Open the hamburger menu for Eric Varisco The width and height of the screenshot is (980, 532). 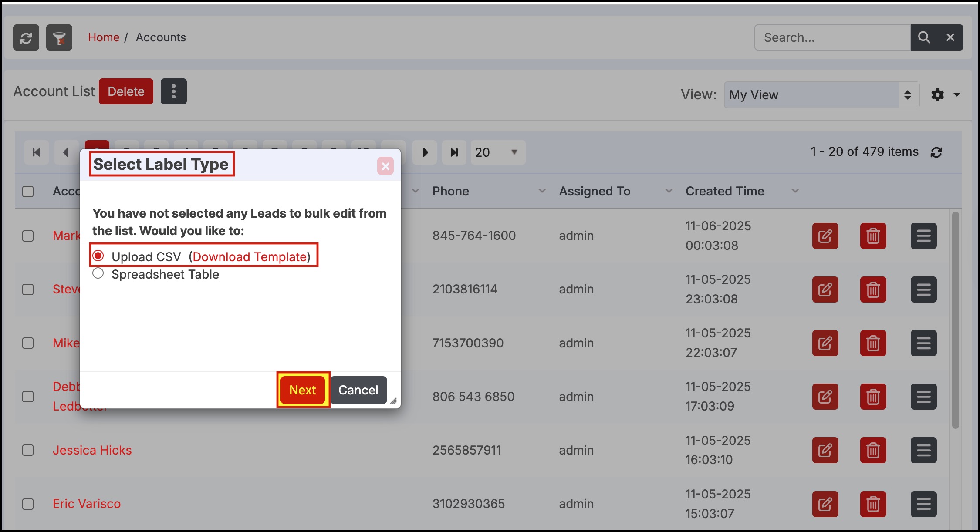pyautogui.click(x=923, y=504)
